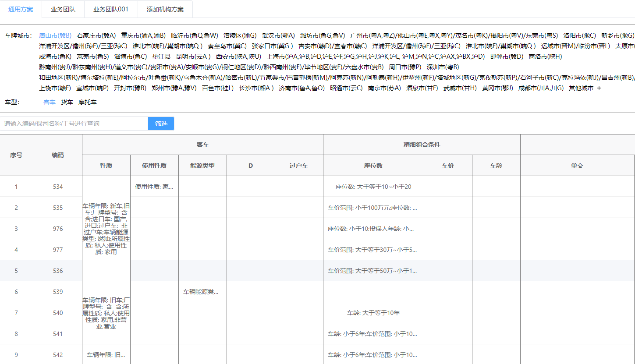Pick city 潍坊市(鲁G,鲁V)
Screen dimensions: 635x364
pos(323,35)
